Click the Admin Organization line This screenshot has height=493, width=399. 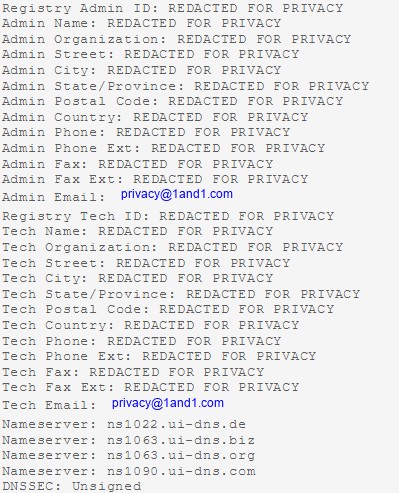click(x=176, y=39)
